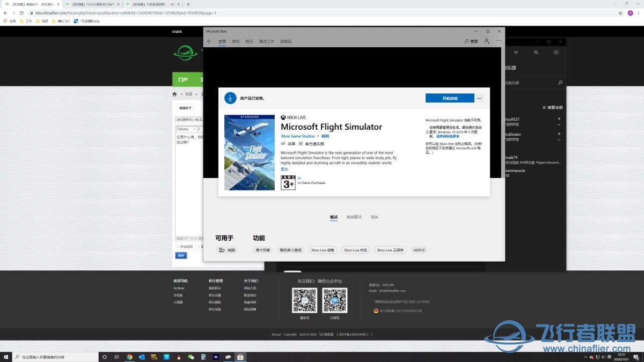This screenshot has height=362, width=644.
Task: Click the blue 保存 button on the forum
Action: click(181, 255)
